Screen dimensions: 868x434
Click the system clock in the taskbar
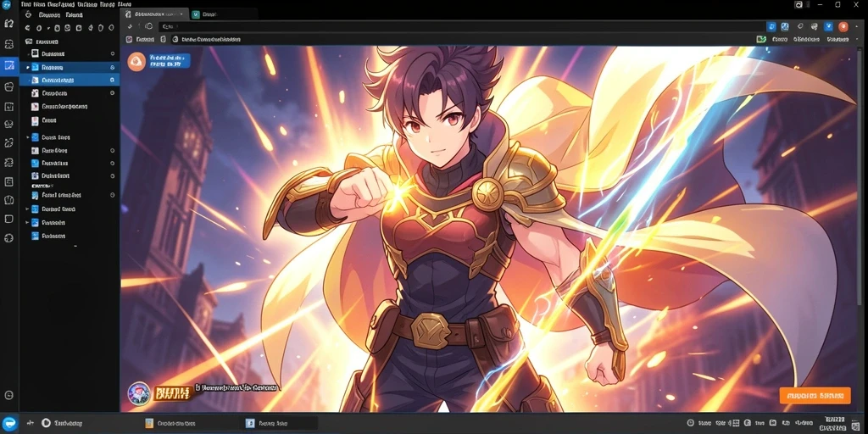(x=835, y=423)
